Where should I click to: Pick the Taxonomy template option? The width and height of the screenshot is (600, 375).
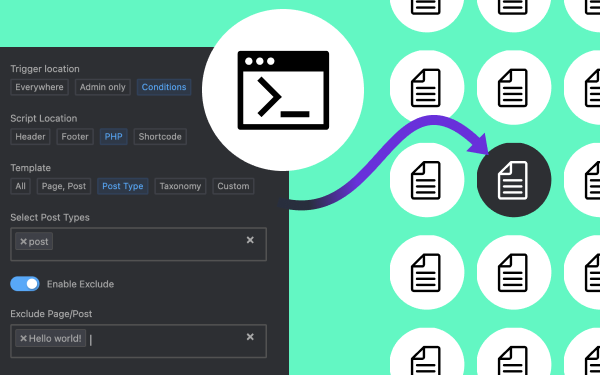[180, 186]
